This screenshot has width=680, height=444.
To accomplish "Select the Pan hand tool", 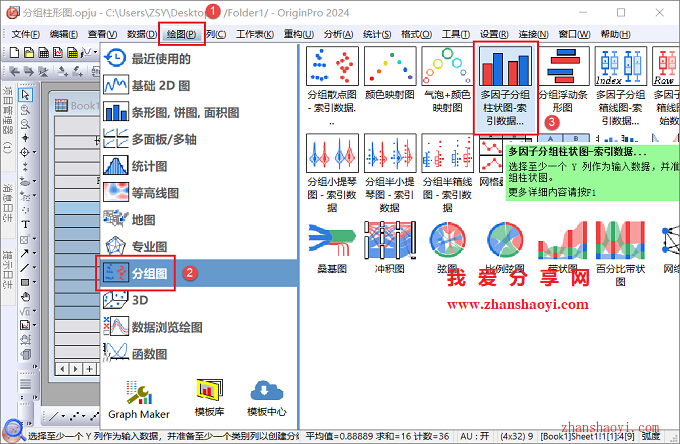I will (25, 297).
